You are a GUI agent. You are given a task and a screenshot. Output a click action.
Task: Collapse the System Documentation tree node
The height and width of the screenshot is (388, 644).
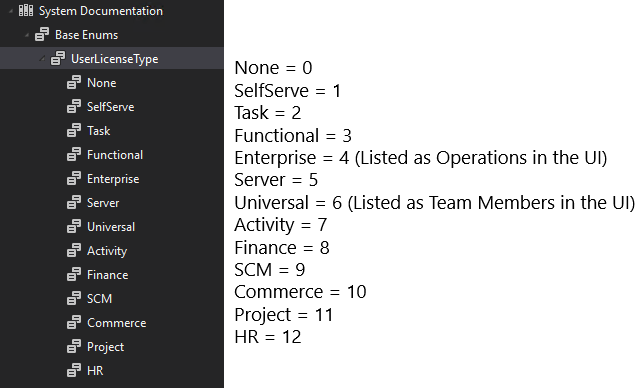click(11, 11)
